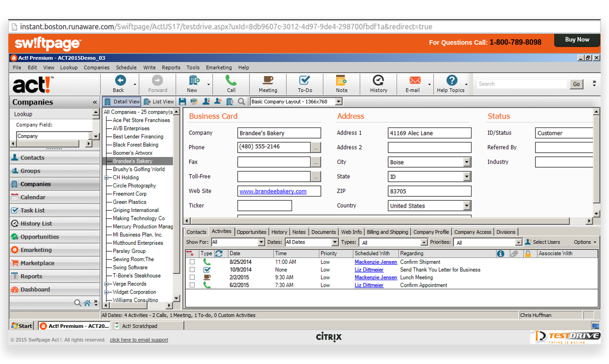Click the Buy Now button
The image size is (609, 364).
point(577,40)
